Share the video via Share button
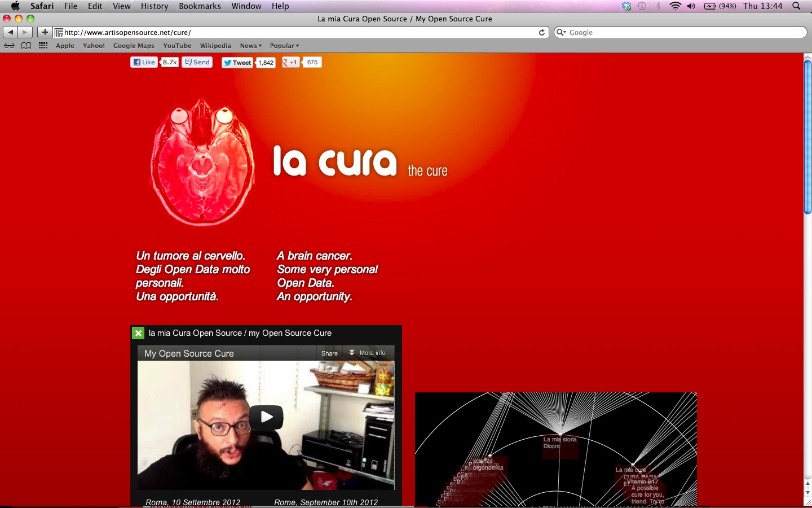812x508 pixels. point(330,353)
